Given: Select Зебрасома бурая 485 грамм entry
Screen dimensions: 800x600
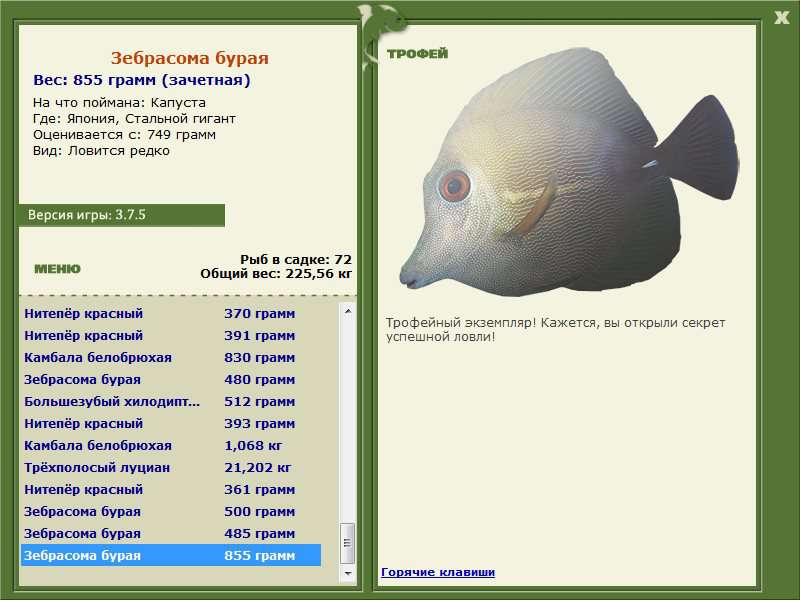Looking at the screenshot, I should tap(160, 534).
